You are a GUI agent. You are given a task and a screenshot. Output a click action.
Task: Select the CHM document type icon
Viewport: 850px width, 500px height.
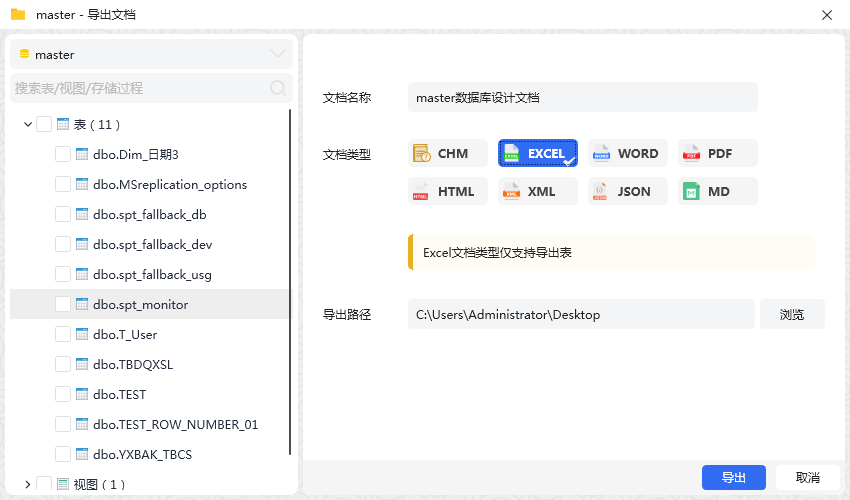click(421, 153)
